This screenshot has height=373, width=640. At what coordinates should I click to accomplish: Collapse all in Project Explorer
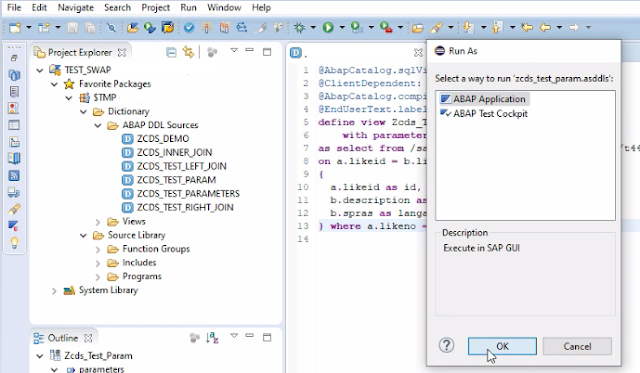[x=171, y=52]
